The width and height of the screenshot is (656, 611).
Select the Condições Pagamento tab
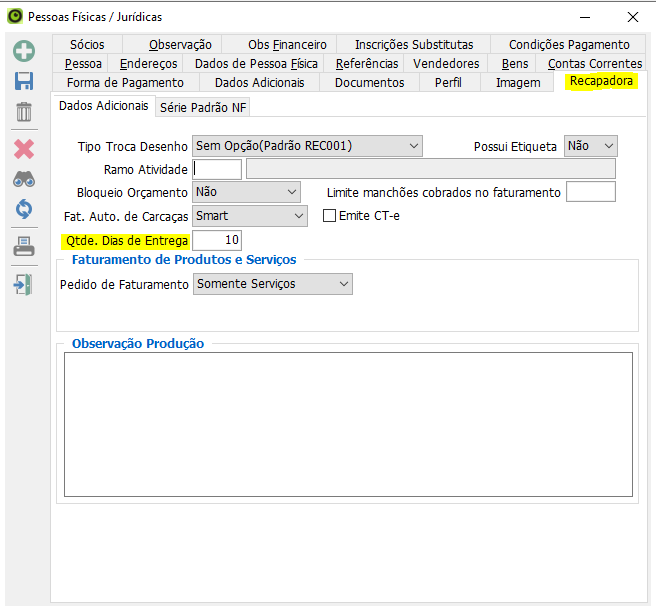(568, 44)
